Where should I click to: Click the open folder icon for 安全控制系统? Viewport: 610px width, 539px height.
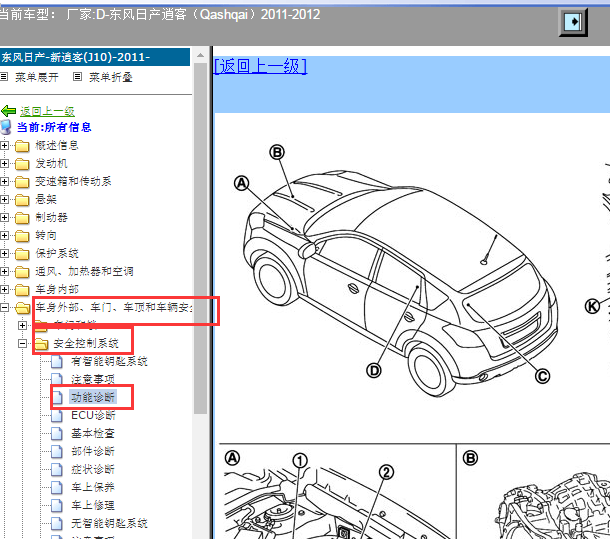[x=41, y=344]
